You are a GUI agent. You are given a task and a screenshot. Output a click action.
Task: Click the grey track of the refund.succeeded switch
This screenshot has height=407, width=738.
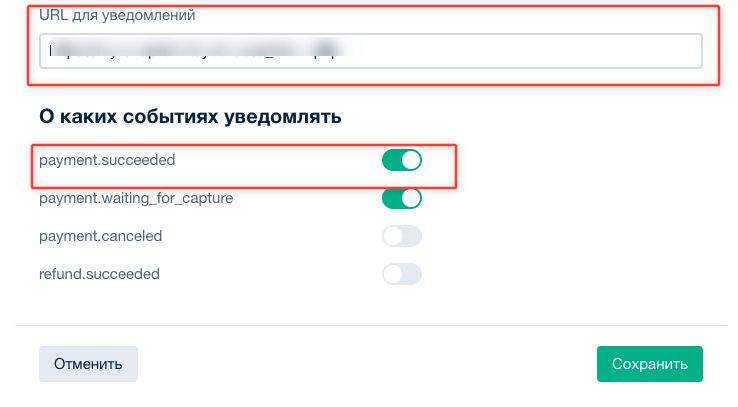[x=411, y=274]
